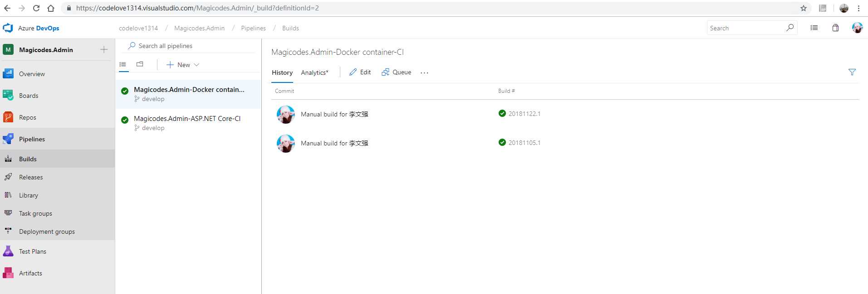
Task: Click avatar of the 20181122.1 build row
Action: (x=286, y=115)
